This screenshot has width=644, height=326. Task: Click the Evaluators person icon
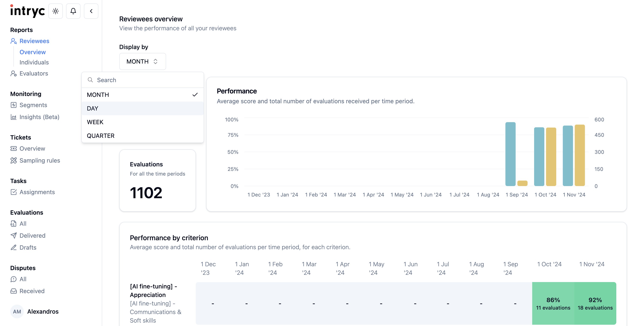(13, 73)
